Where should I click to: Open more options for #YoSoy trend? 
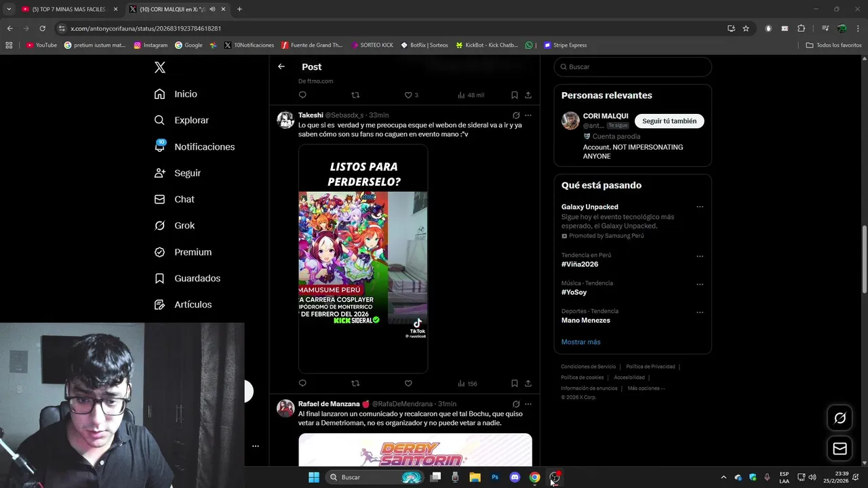click(x=700, y=284)
